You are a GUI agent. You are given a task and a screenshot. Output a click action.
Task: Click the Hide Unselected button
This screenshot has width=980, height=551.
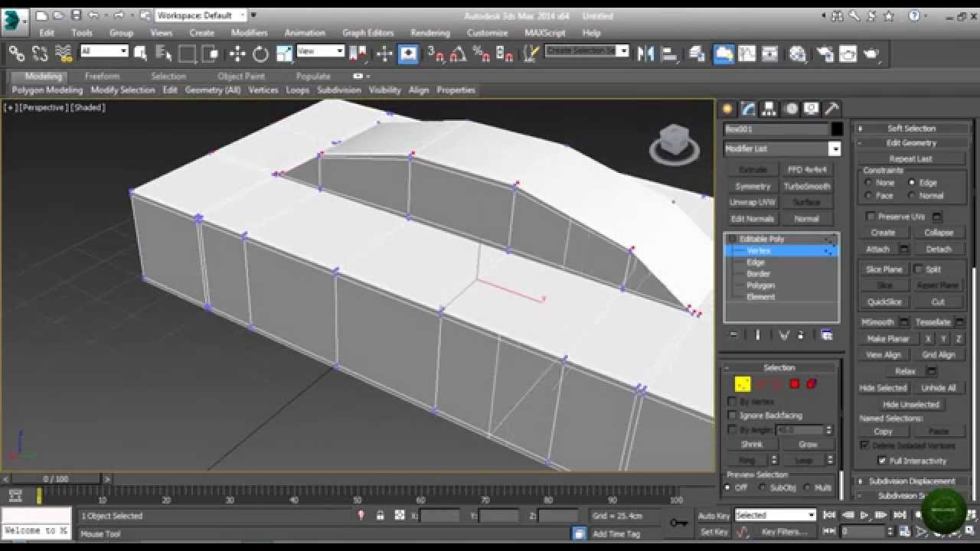910,404
